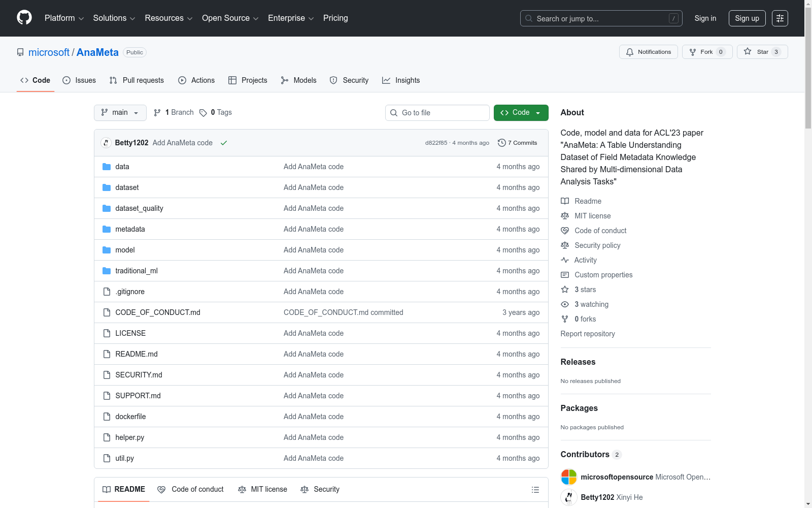Click the Sign in link

coord(705,18)
